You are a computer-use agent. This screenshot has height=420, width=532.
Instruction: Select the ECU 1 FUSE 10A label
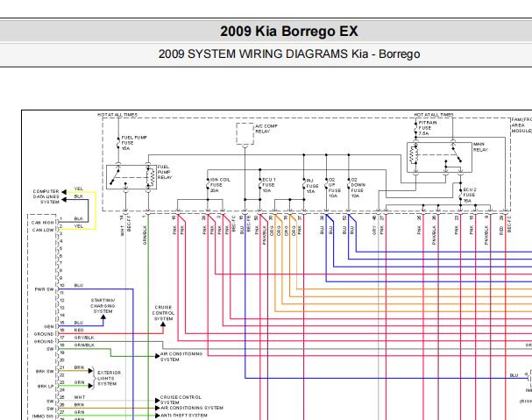point(269,185)
